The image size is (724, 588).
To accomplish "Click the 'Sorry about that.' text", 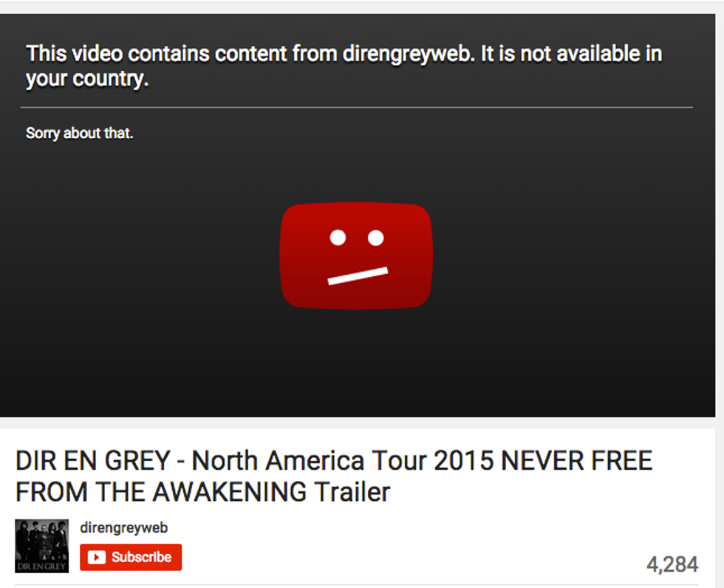I will pyautogui.click(x=80, y=133).
